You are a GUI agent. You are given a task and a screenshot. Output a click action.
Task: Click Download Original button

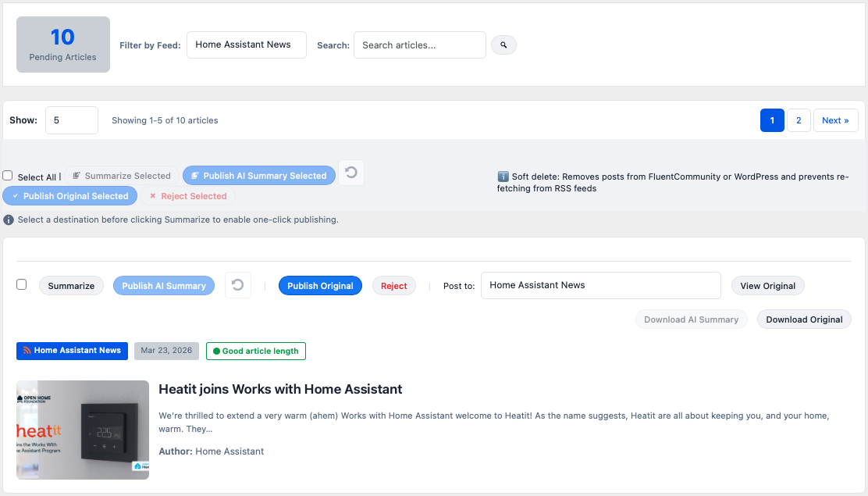point(804,319)
